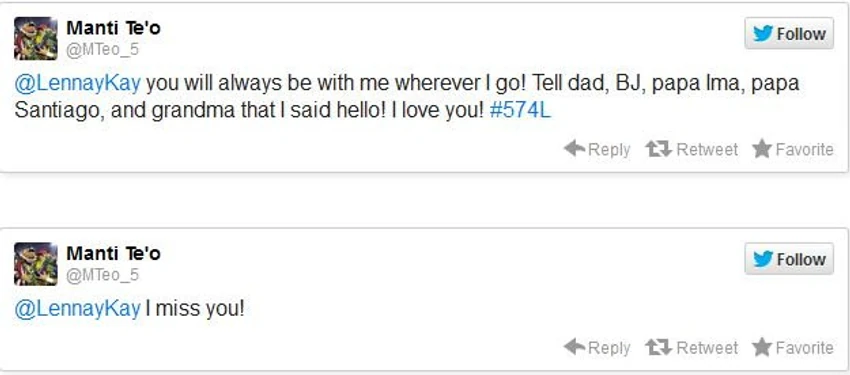Click the Retweet label on the second tweet
850x375 pixels.
(x=707, y=348)
